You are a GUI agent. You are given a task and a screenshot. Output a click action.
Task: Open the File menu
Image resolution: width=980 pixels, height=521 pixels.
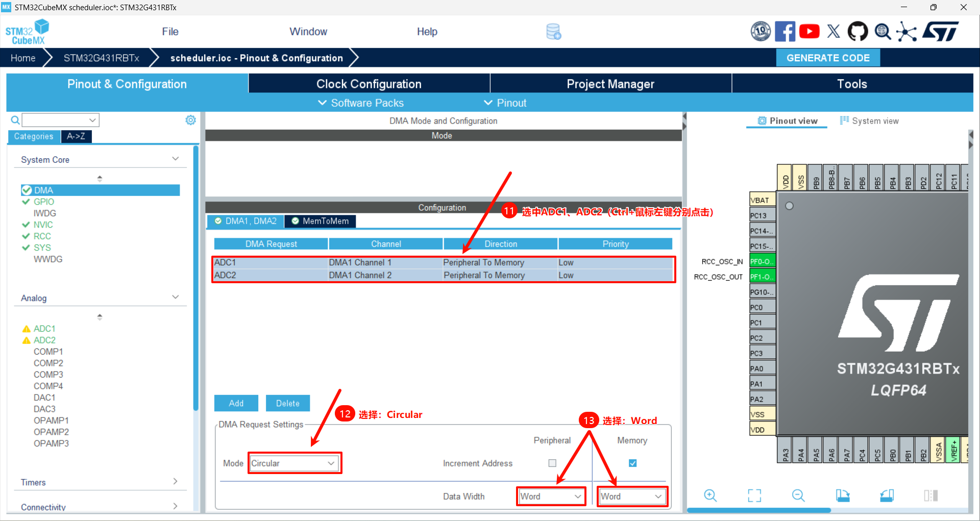click(170, 32)
